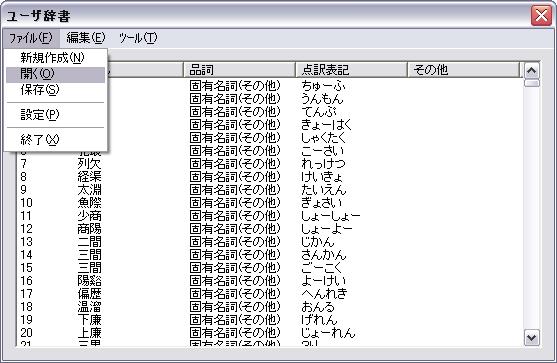Select row 12 entry 商陽
This screenshot has width=557, height=363.
point(89,229)
